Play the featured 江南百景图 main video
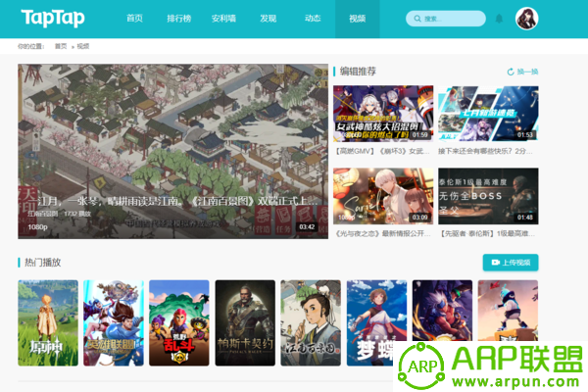 click(x=172, y=151)
